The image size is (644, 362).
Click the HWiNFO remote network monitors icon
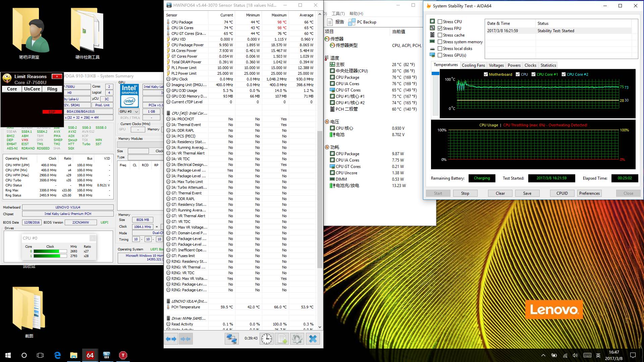tap(231, 339)
